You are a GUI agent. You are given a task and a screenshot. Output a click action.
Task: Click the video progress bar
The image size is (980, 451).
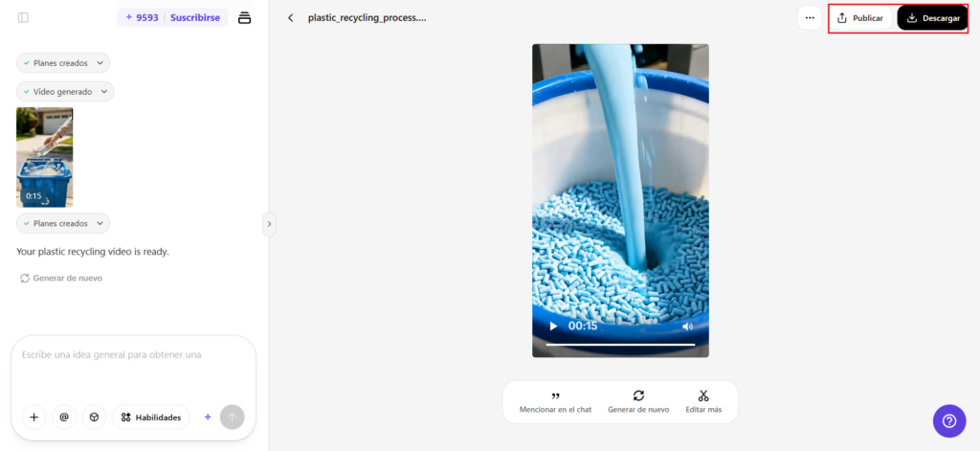tap(620, 345)
